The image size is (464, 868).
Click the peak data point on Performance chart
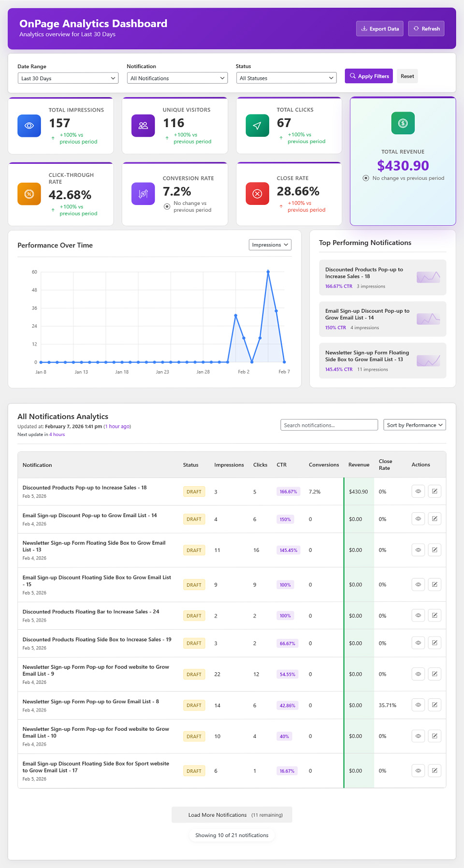(268, 272)
